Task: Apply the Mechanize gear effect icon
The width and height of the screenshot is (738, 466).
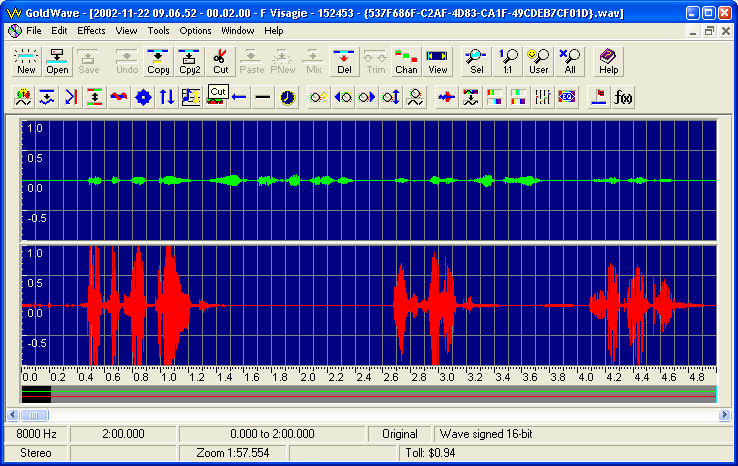Action: click(x=143, y=97)
